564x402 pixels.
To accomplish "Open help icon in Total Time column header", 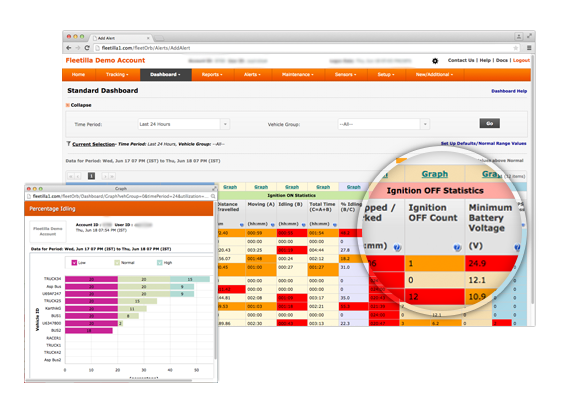I will pos(335,225).
